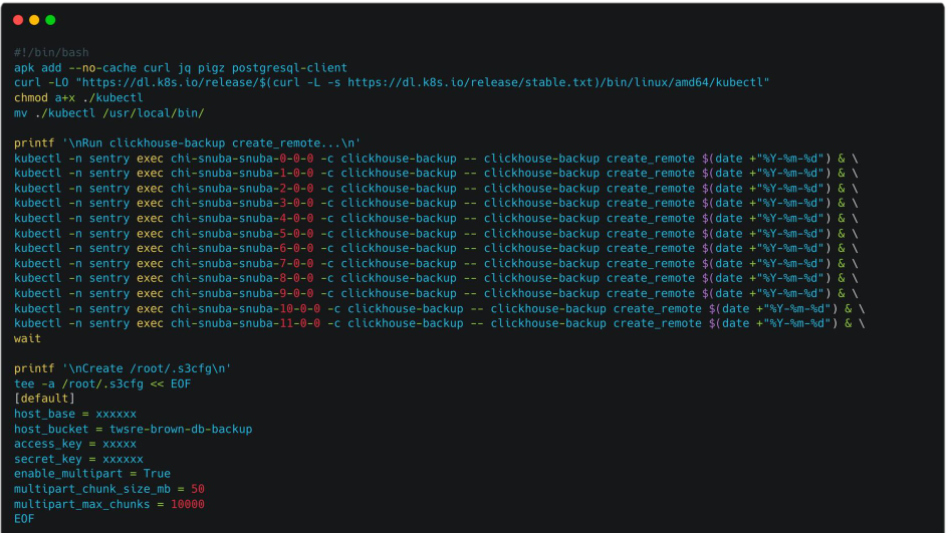Click the 'tee -a /root/.s3cfg << EOF' line
The image size is (950, 533).
click(x=102, y=383)
